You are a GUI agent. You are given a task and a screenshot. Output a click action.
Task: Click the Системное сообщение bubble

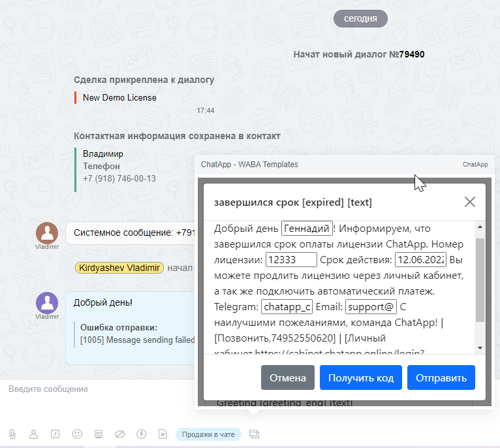[131, 232]
